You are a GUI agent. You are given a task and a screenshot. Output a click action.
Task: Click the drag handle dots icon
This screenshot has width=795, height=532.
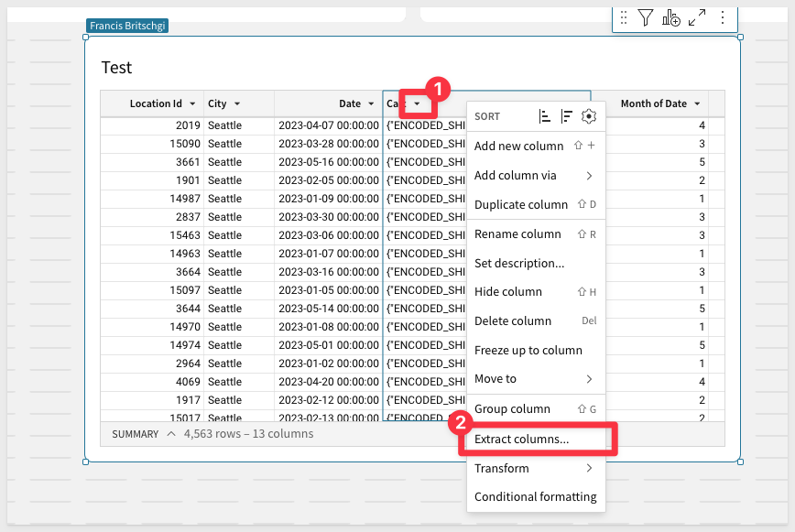point(624,17)
